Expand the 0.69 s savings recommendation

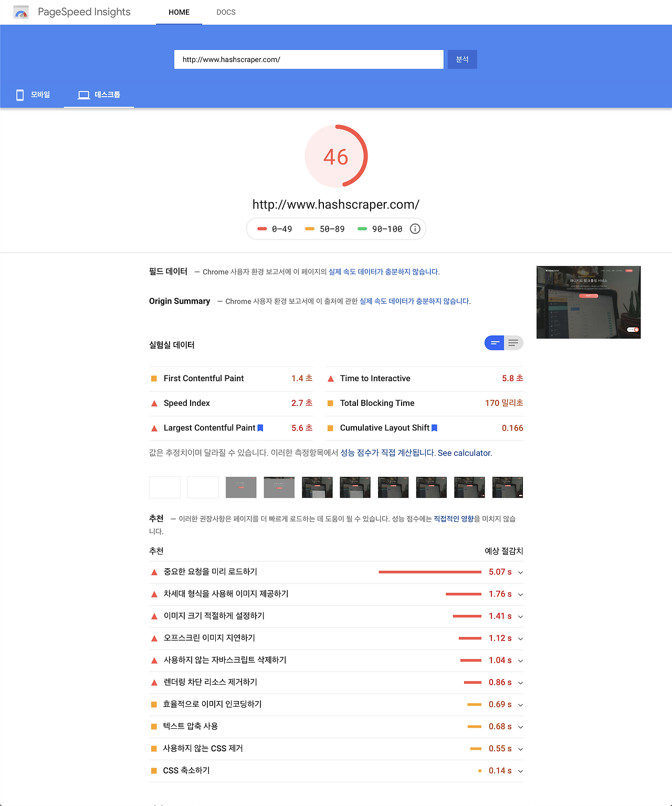point(520,705)
